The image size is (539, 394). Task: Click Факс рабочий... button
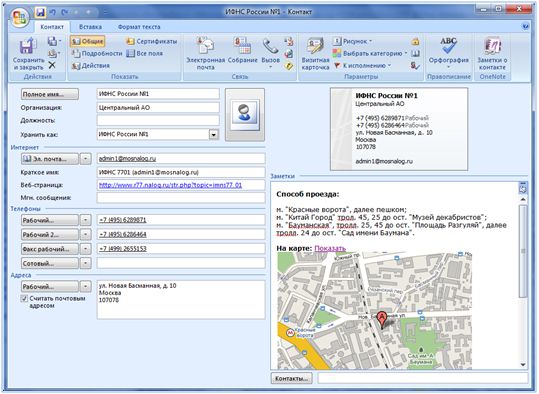[50, 249]
